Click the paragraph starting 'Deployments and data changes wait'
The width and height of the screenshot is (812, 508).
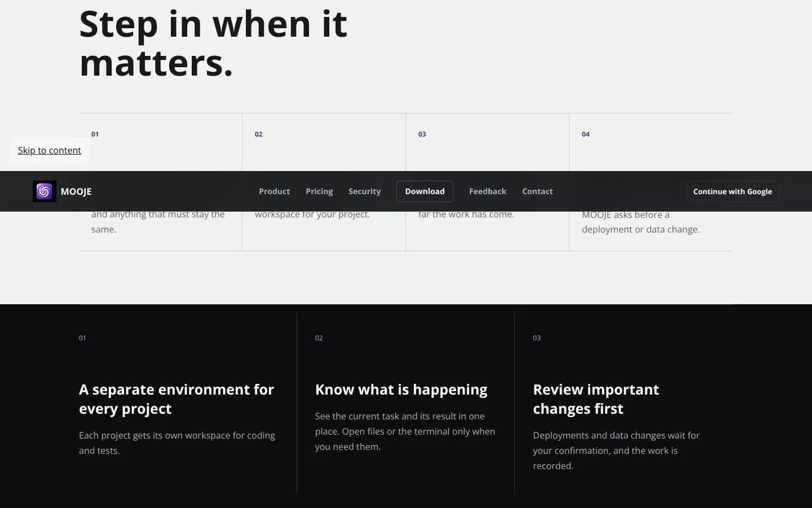616,450
